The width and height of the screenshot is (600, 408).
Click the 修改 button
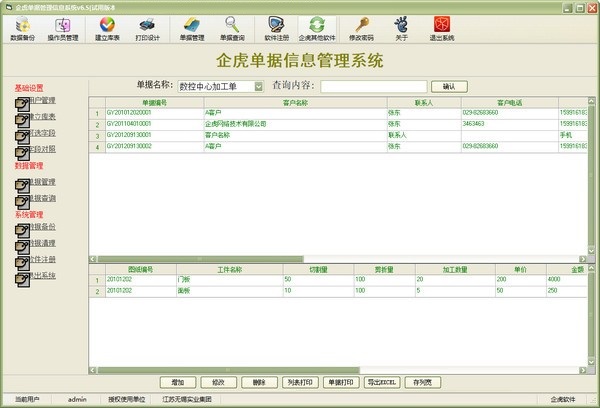[x=218, y=382]
